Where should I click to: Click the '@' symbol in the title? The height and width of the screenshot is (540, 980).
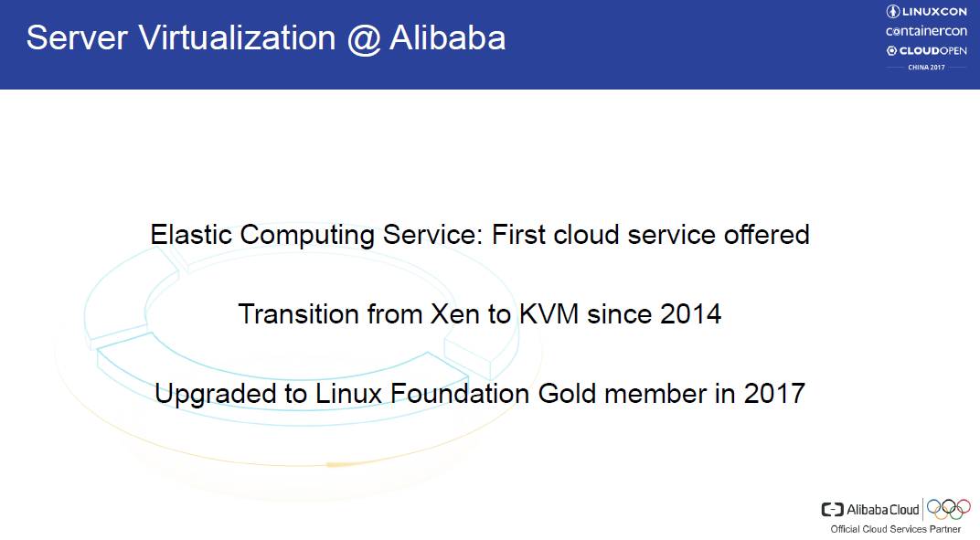363,38
